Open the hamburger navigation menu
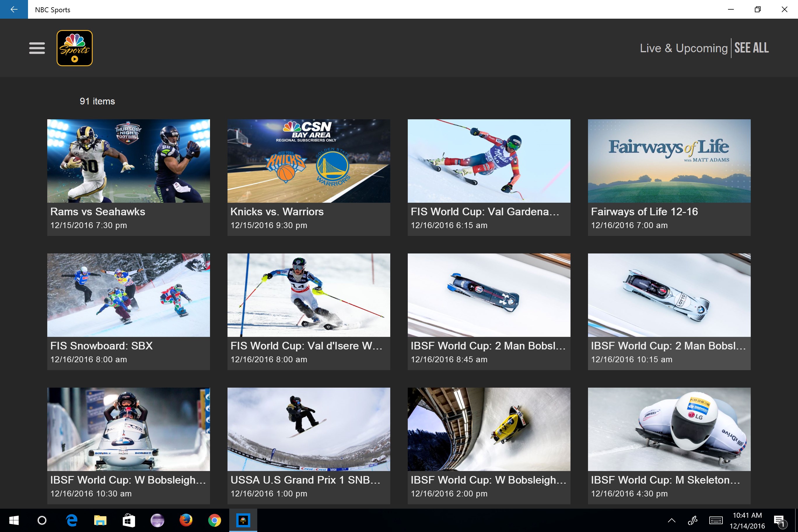Image resolution: width=798 pixels, height=532 pixels. coord(37,48)
